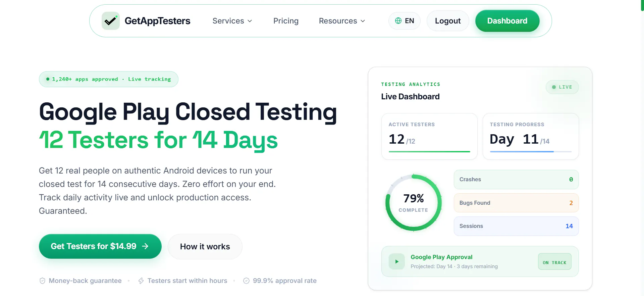Click the LIVE status badge
Screen dimensions: 644x296
[x=562, y=87]
